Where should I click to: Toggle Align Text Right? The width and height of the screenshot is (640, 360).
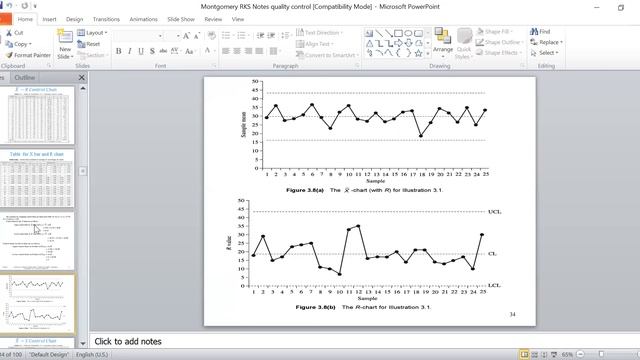[x=248, y=51]
